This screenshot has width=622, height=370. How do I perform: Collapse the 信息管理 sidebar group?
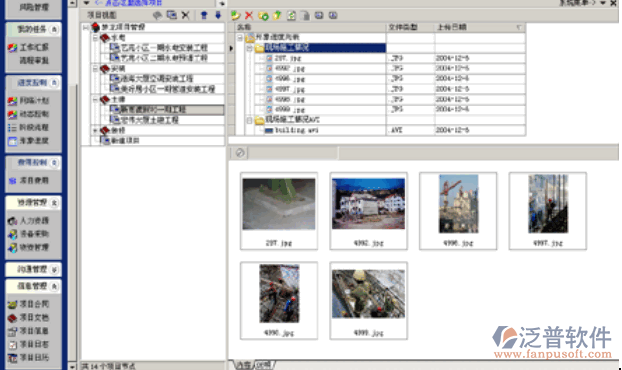[x=54, y=286]
